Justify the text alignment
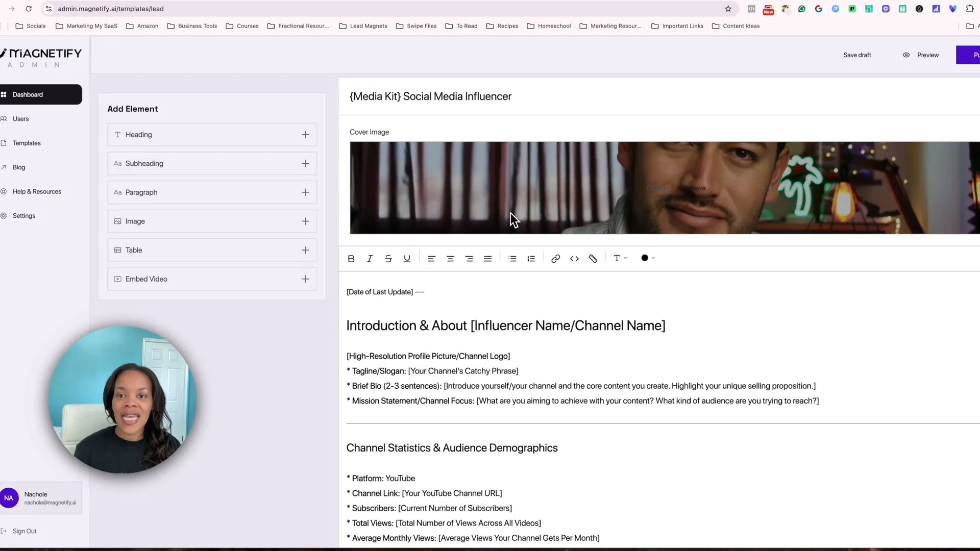This screenshot has width=980, height=551. click(487, 259)
